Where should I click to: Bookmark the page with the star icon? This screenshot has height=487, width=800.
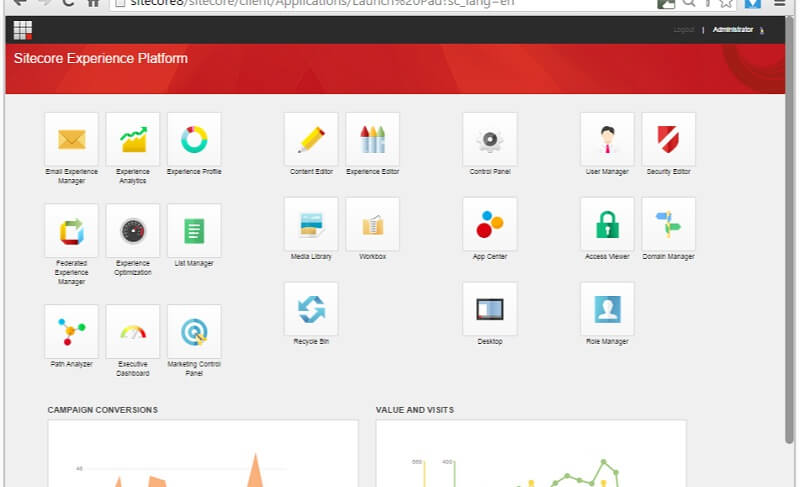pyautogui.click(x=726, y=3)
